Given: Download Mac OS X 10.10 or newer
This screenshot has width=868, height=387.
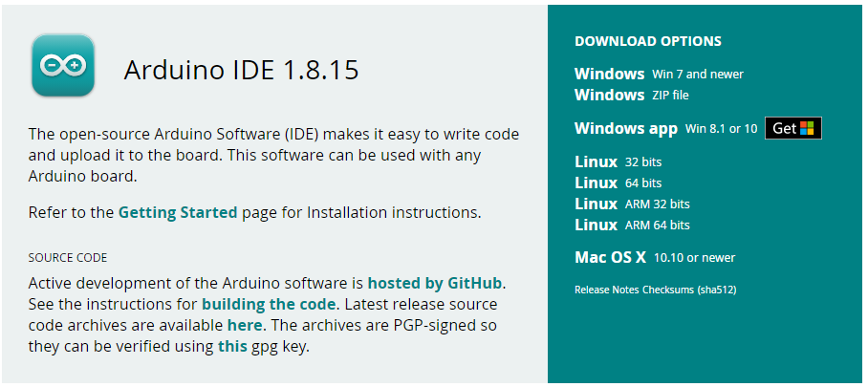Looking at the screenshot, I should (655, 257).
